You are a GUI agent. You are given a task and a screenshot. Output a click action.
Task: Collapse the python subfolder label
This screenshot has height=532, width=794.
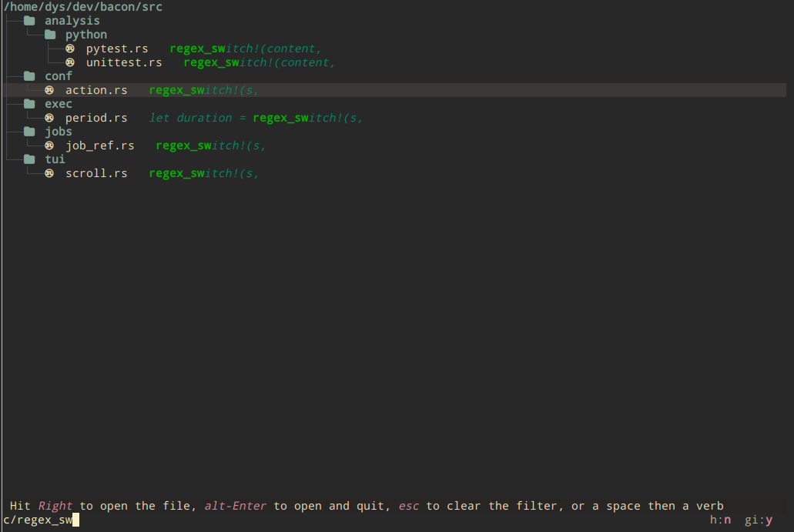[85, 35]
